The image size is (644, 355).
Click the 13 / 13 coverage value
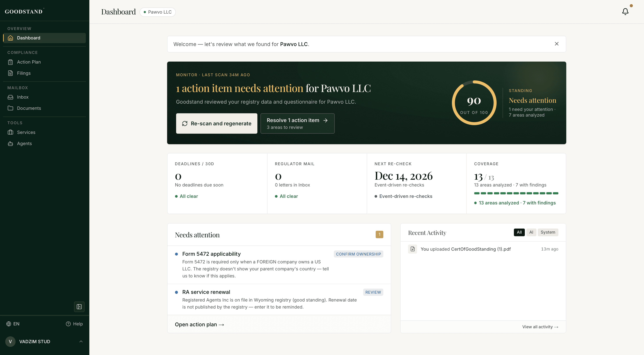click(x=484, y=177)
